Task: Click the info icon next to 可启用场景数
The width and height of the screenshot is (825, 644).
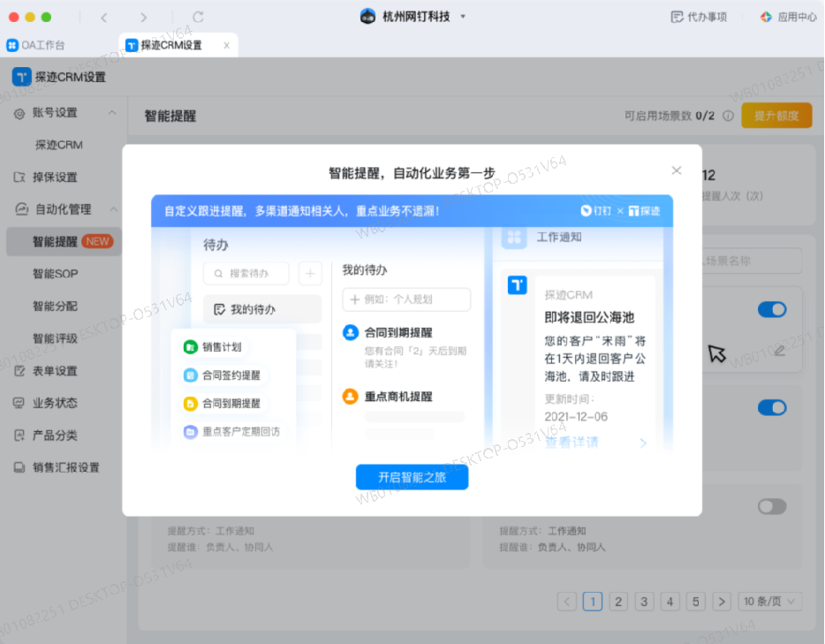Action: [x=728, y=116]
